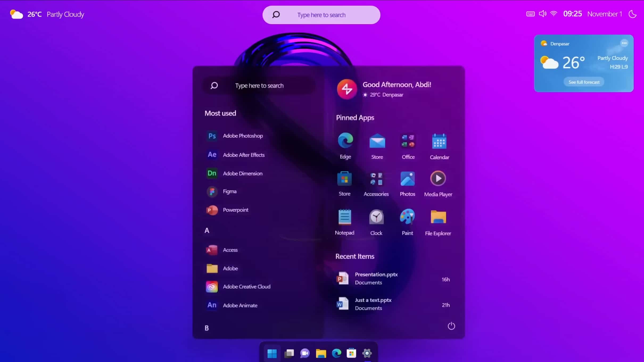Open Adobe Animate from app list

[x=240, y=305]
